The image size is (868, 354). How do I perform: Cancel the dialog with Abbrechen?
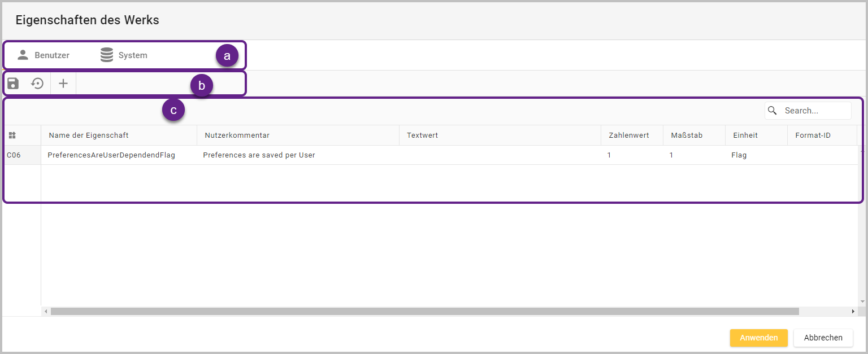[x=823, y=338]
